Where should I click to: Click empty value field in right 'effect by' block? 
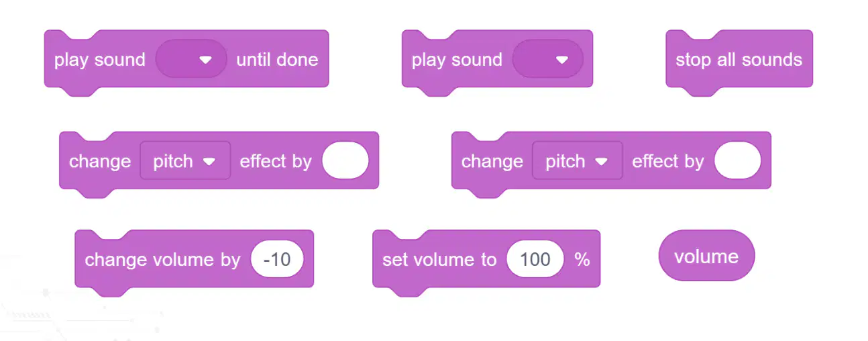(738, 161)
